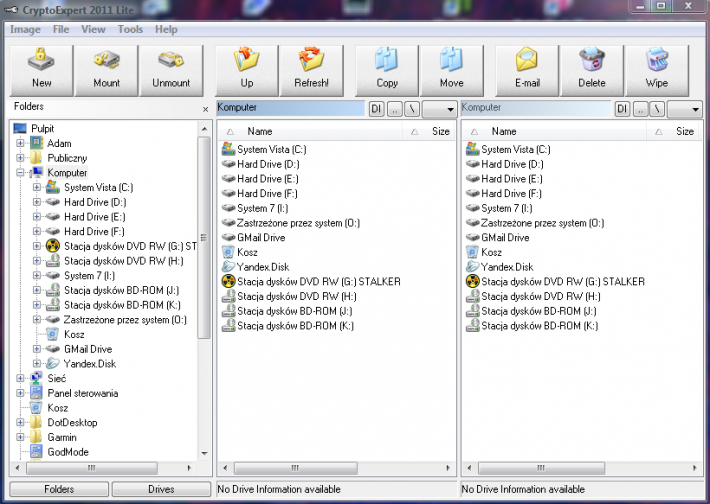Click middle pane root '\' button

(x=412, y=109)
